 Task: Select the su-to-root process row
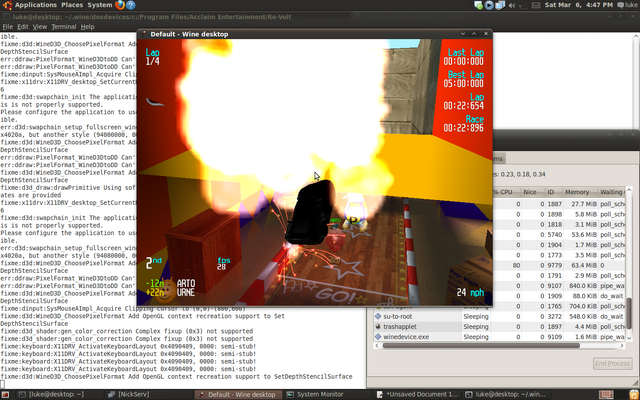coord(499,316)
